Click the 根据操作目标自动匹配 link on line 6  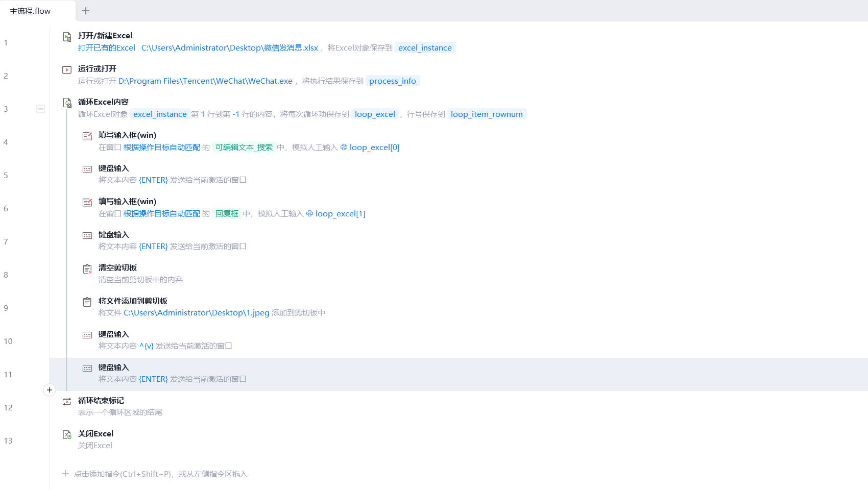(x=162, y=214)
